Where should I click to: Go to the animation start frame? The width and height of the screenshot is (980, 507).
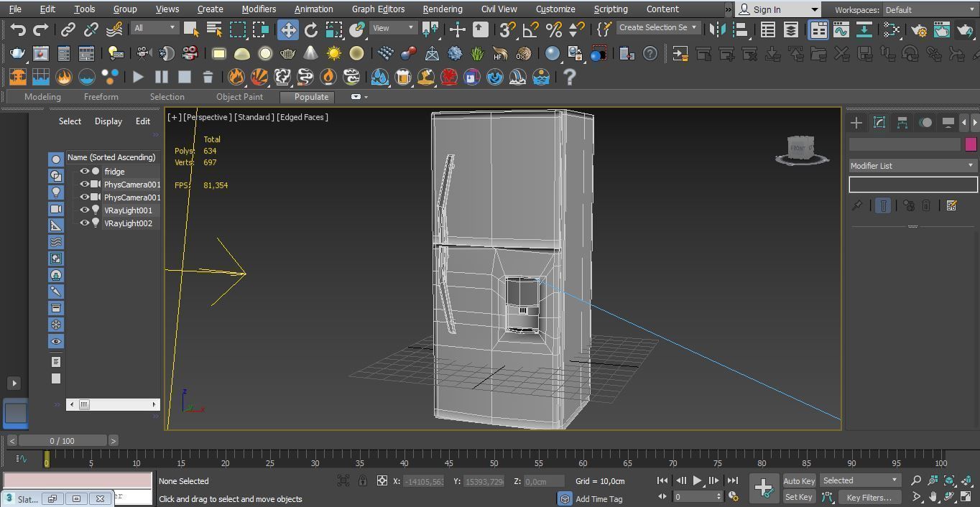coord(662,480)
